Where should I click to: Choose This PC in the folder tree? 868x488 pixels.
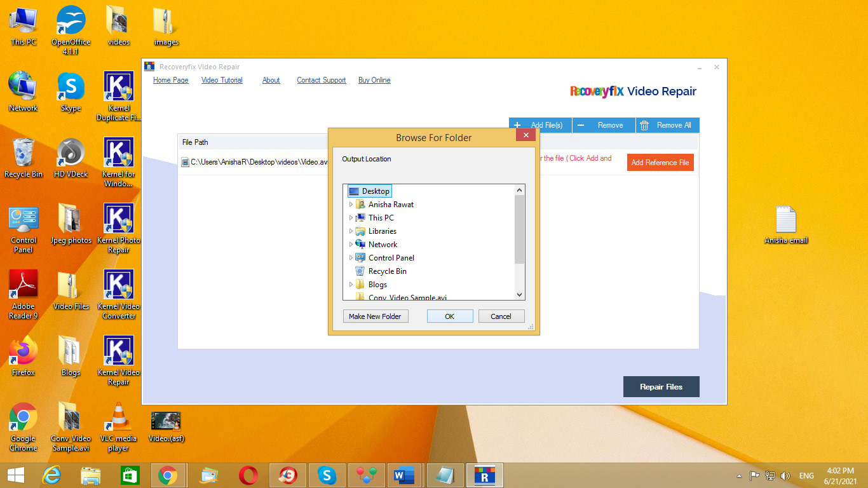click(374, 218)
